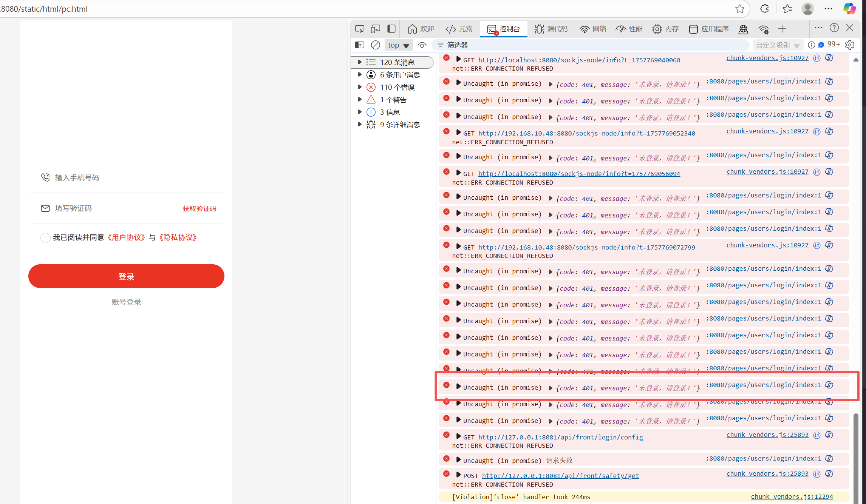Screen dimensions: 866x504
Task: Click the inspect element picker icon
Action: 359,29
